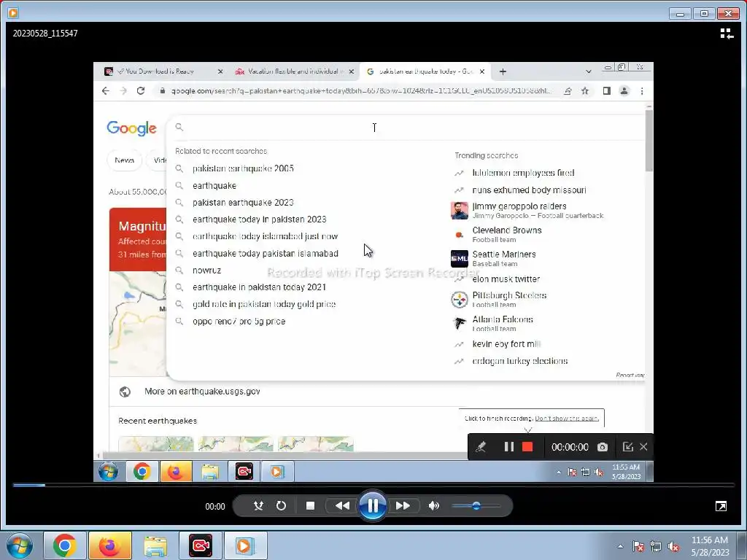The width and height of the screenshot is (747, 560).
Task: Click the Action Center flag tray icon
Action: click(x=638, y=547)
